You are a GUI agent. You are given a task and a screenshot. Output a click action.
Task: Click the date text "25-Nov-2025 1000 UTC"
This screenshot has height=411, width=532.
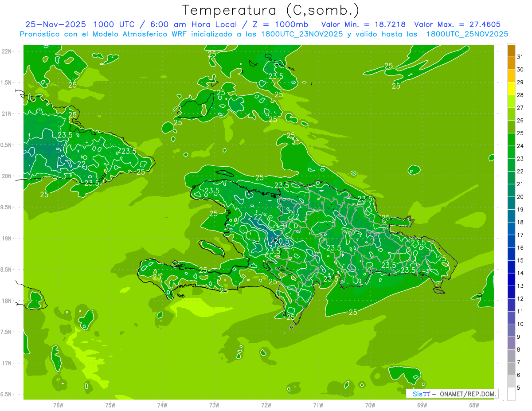click(80, 25)
